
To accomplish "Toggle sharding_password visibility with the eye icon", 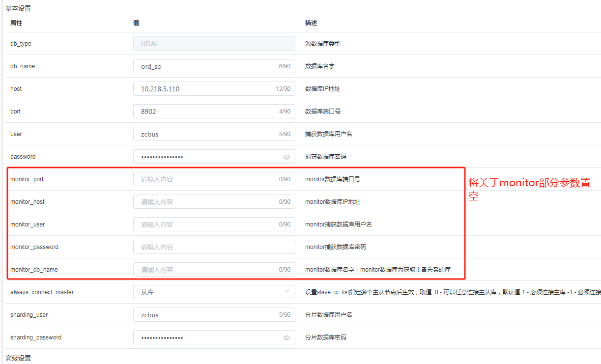I will (286, 338).
